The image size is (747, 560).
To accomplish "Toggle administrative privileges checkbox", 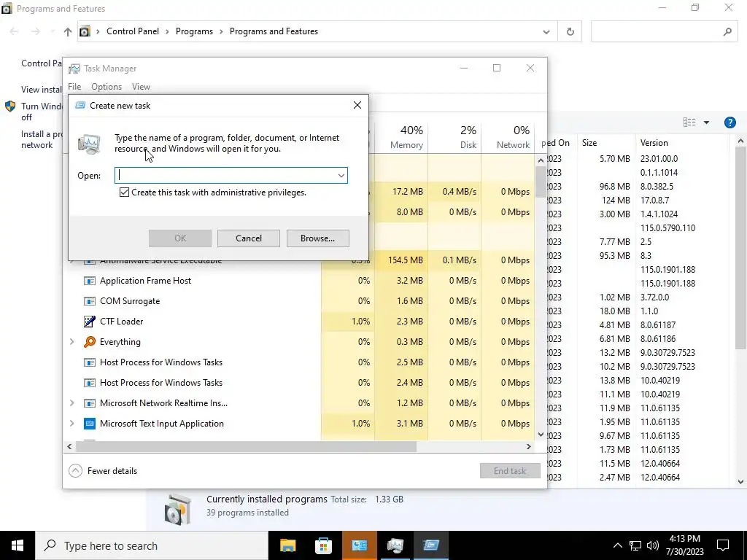I will (x=124, y=192).
